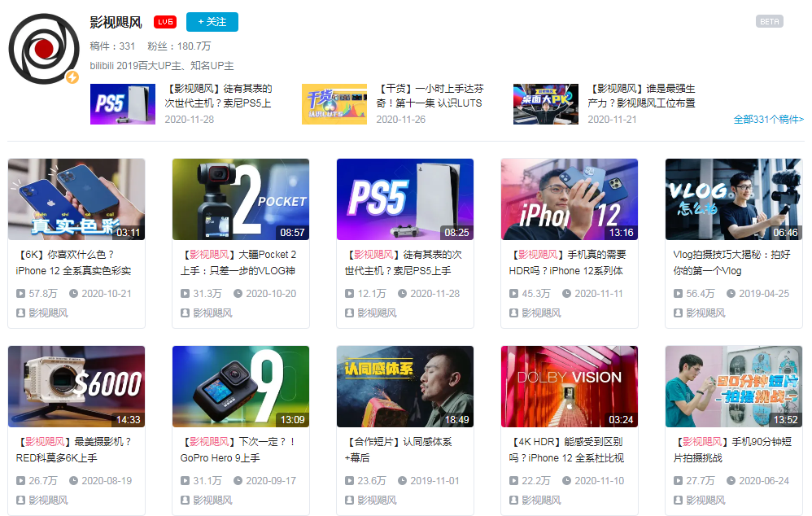812x516 pixels.
Task: Play the Dolby Vision video thumbnail
Action: (x=570, y=387)
